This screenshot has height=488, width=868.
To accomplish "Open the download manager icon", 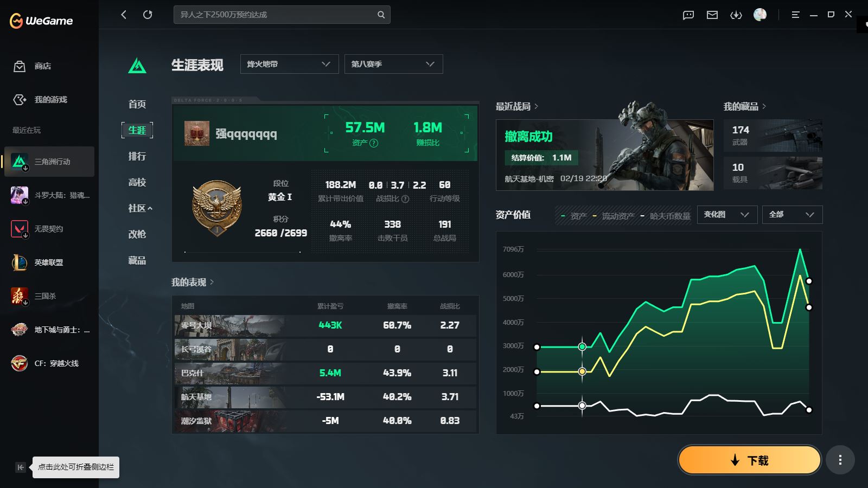I will click(x=736, y=15).
